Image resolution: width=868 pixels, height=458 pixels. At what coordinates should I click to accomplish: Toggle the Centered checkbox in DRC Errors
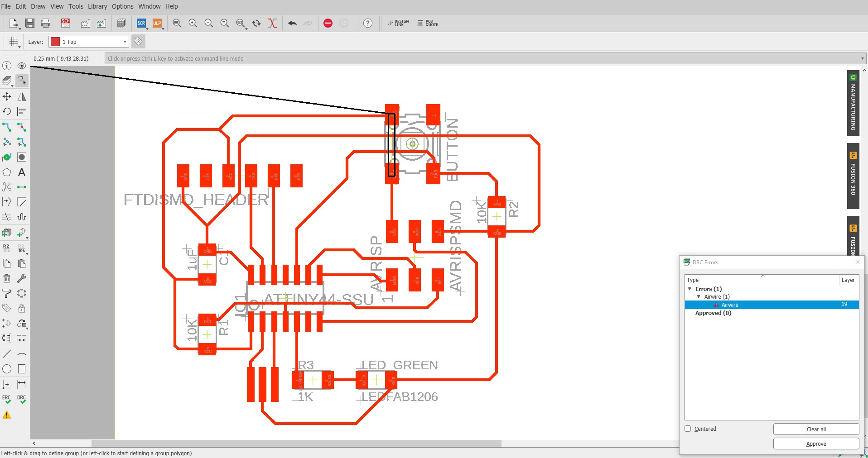coord(688,429)
